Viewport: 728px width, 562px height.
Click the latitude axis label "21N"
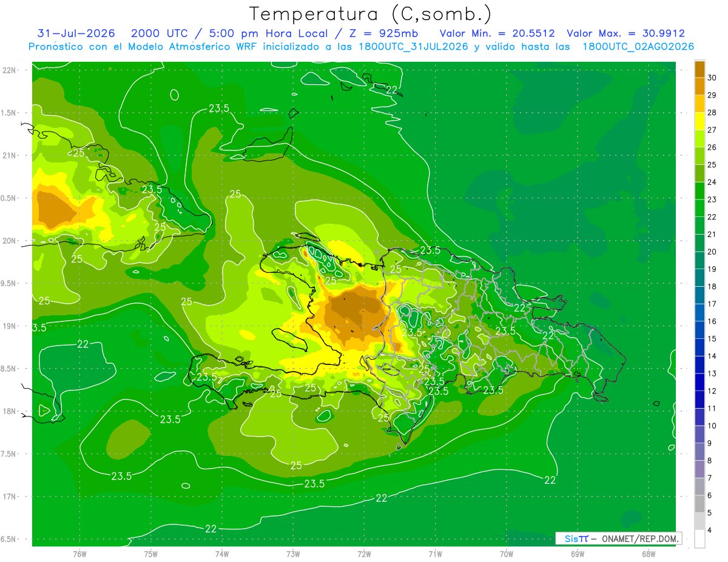(10, 155)
